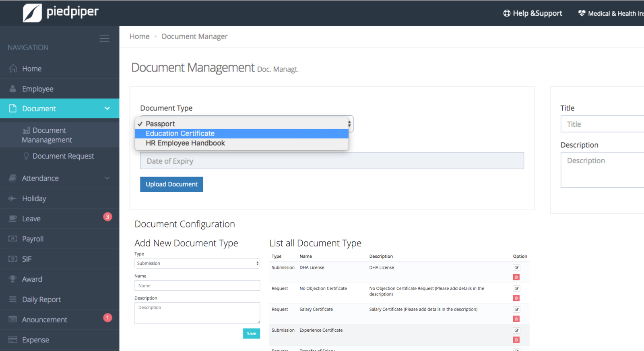Click the Upload Document button
Image resolution: width=644 pixels, height=351 pixels.
click(171, 184)
